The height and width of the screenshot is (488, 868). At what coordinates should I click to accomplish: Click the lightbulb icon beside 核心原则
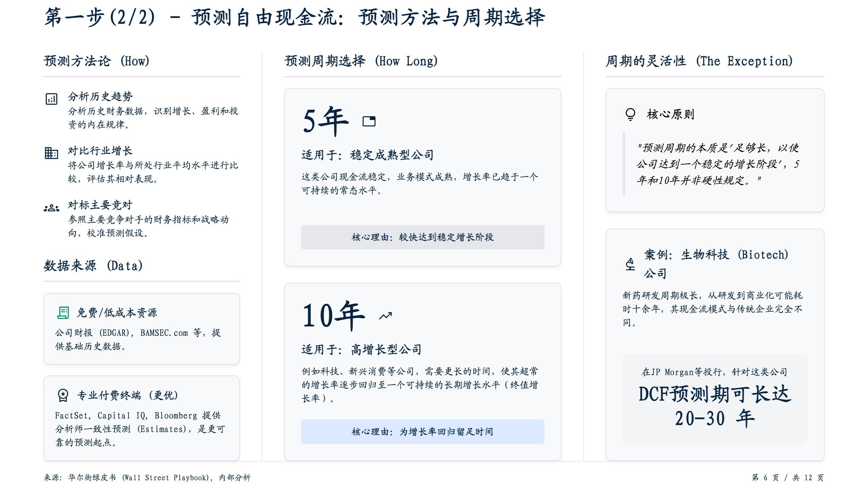(630, 114)
